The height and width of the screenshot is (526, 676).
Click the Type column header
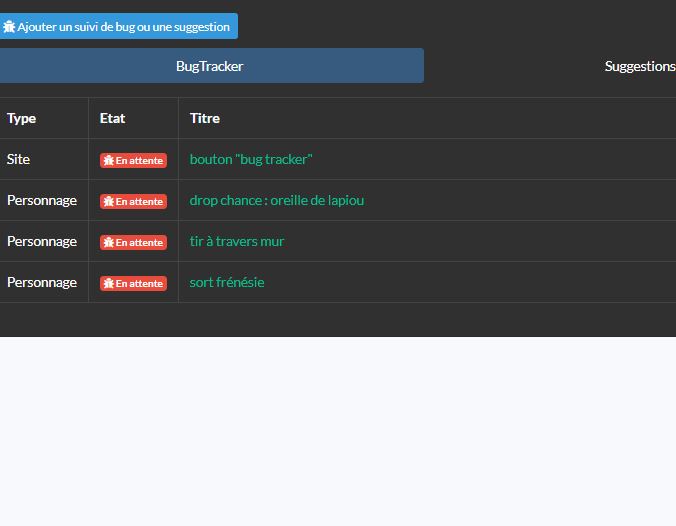[21, 118]
